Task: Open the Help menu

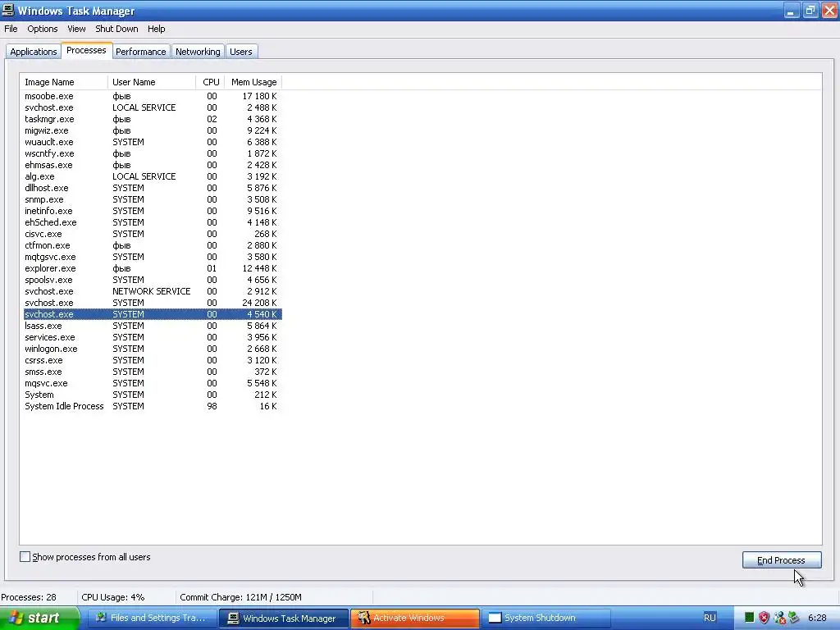Action: tap(156, 29)
